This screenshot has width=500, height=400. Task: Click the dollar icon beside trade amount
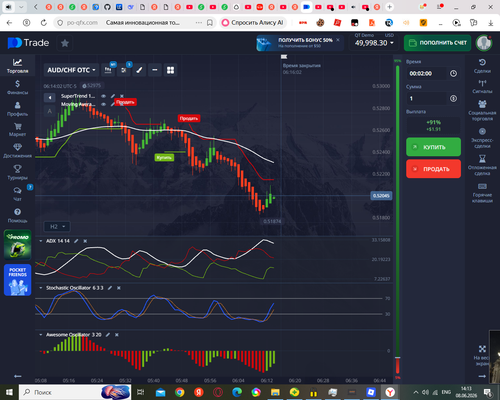coord(453,98)
